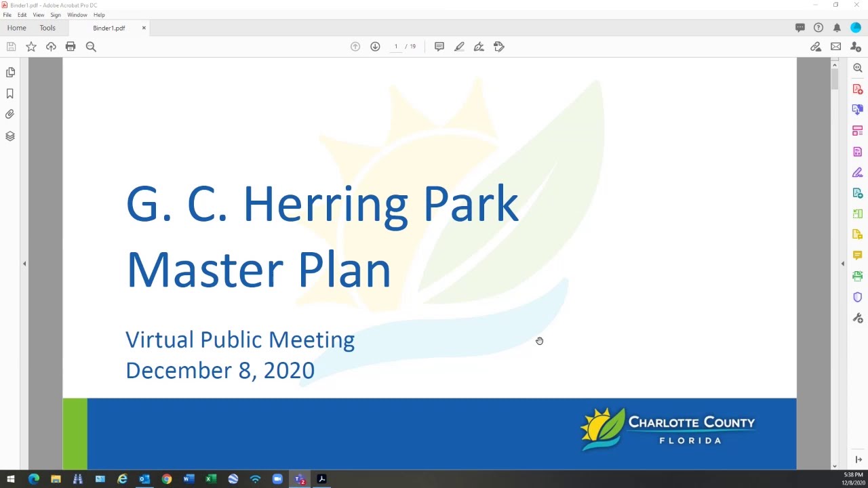Open the notifications bell
The image size is (868, 488).
coord(837,28)
